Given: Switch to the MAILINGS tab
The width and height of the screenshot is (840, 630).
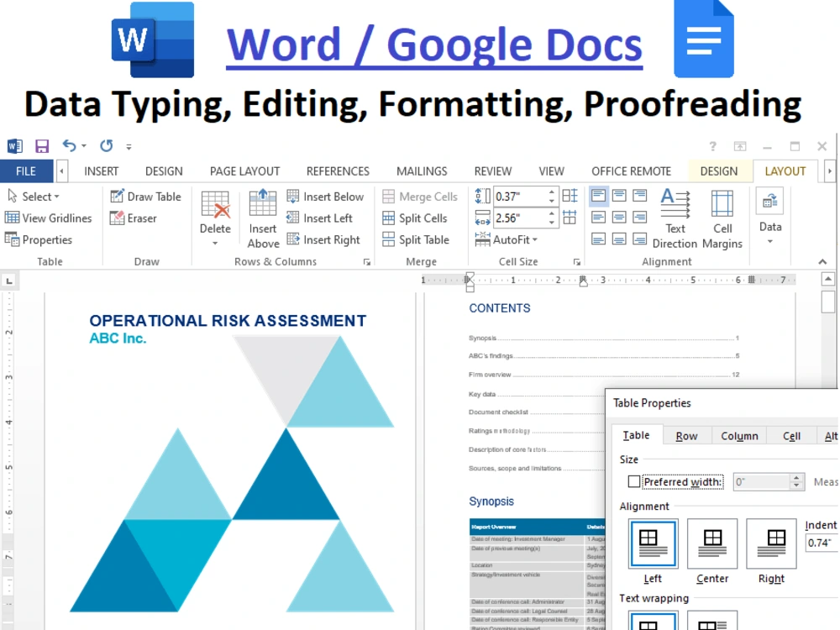Looking at the screenshot, I should click(422, 171).
